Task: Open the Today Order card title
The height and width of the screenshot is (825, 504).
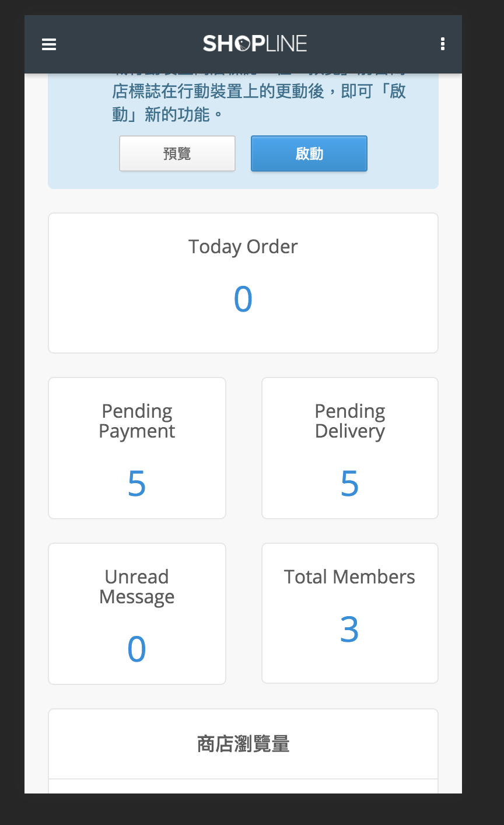Action: (x=243, y=247)
